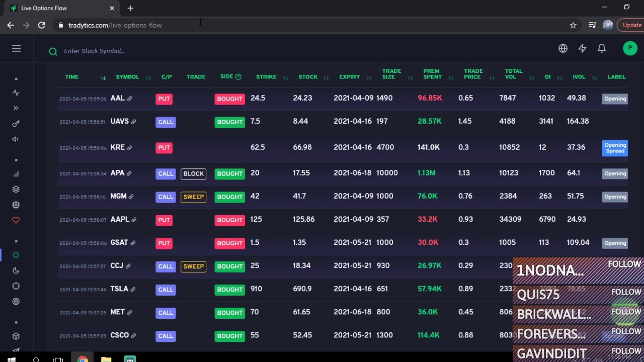Click the link icon beside AAL
The width and height of the screenshot is (644, 362).
[x=129, y=99]
